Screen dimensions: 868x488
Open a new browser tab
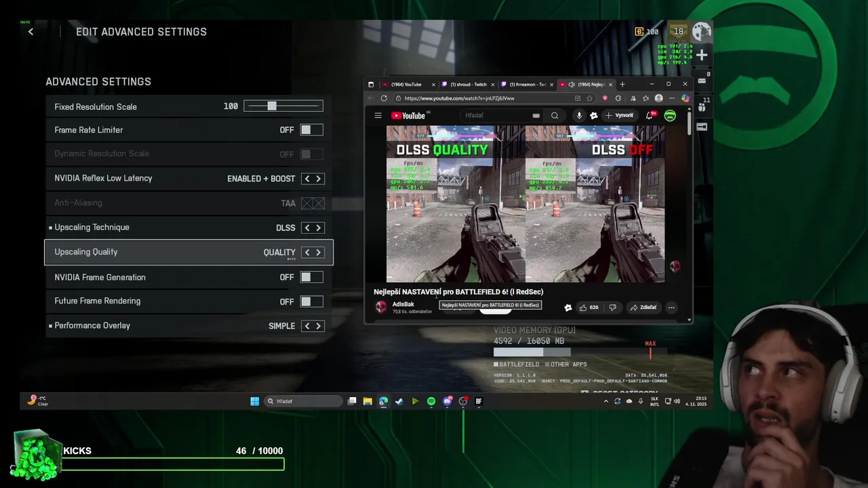coord(623,85)
